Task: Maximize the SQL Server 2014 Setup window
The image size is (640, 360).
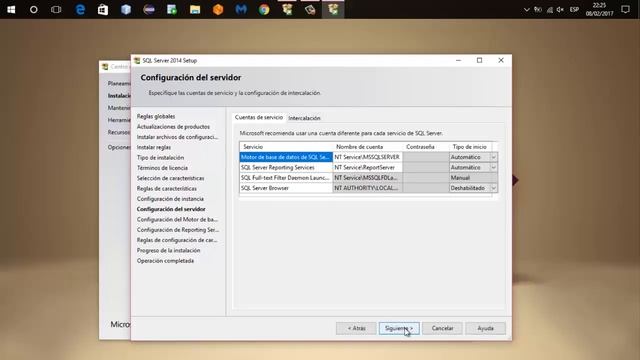Action: 480,60
